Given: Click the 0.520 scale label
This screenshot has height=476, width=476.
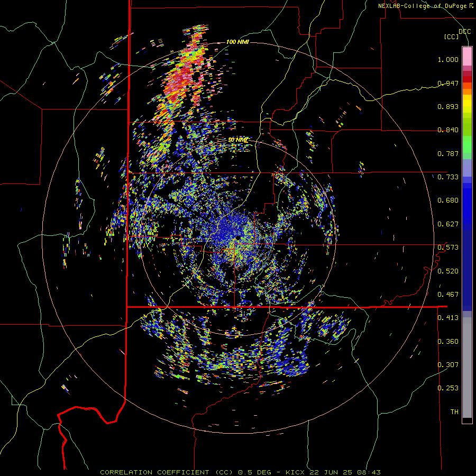Looking at the screenshot, I should pyautogui.click(x=448, y=271).
